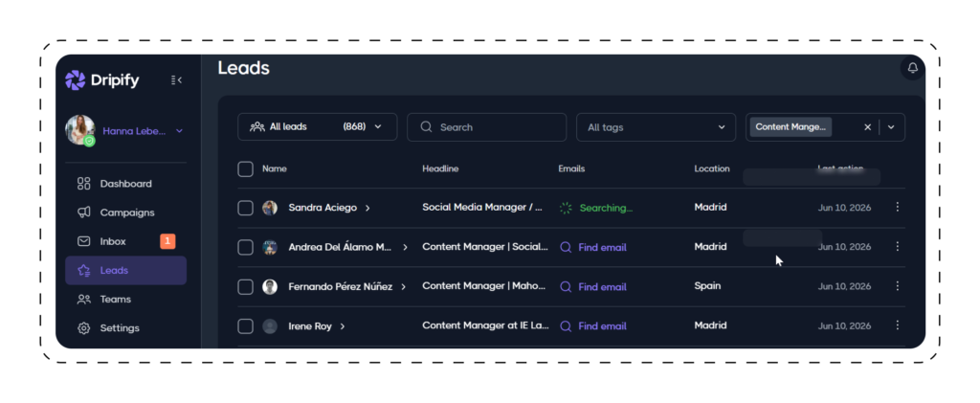Click the Find email magnifier icon for Irene Roy
The height and width of the screenshot is (403, 980).
566,326
